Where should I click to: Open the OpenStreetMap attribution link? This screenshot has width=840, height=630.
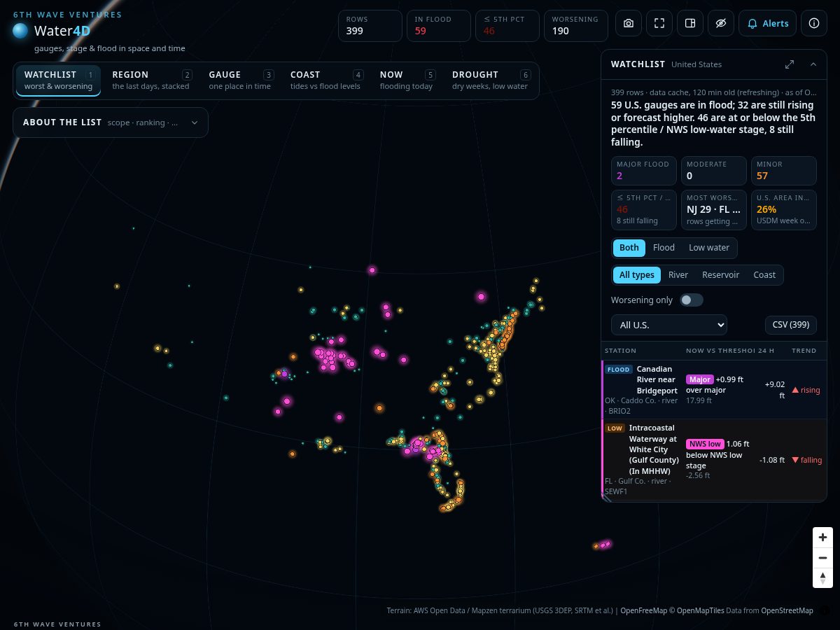[787, 610]
